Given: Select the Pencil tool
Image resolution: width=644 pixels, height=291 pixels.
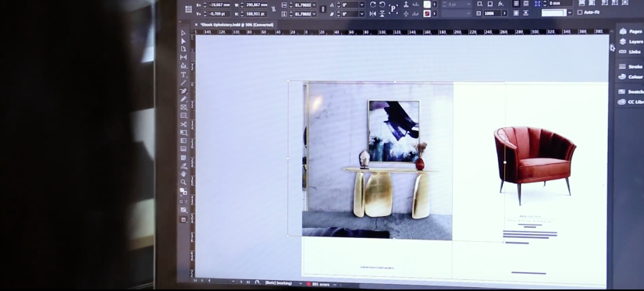Looking at the screenshot, I should click(183, 99).
